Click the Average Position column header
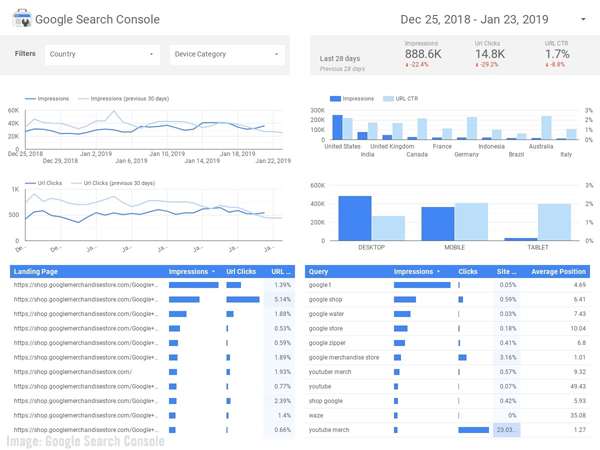 [558, 272]
